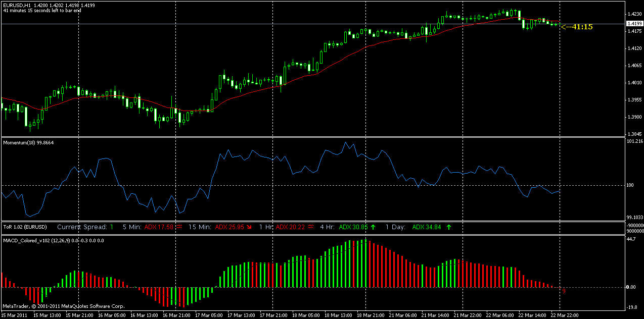The height and width of the screenshot is (319, 644).
Task: Click the 100 level label in Momentum panel
Action: 630,185
